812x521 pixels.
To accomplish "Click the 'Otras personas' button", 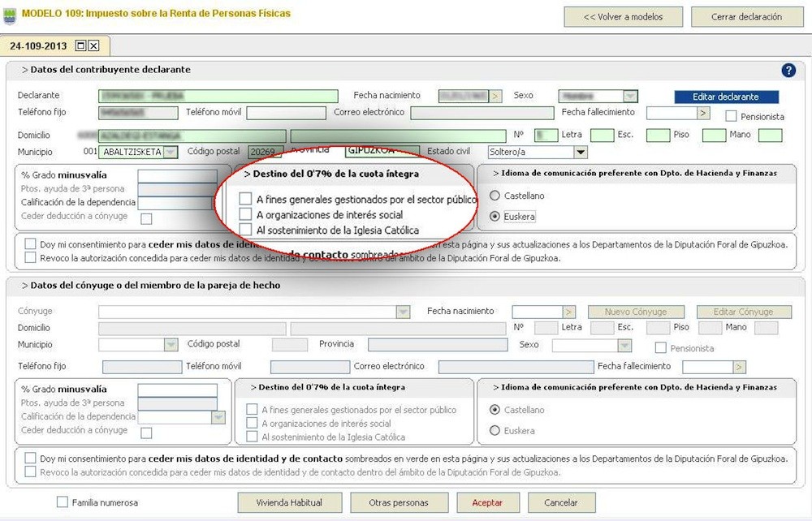I will coord(399,502).
